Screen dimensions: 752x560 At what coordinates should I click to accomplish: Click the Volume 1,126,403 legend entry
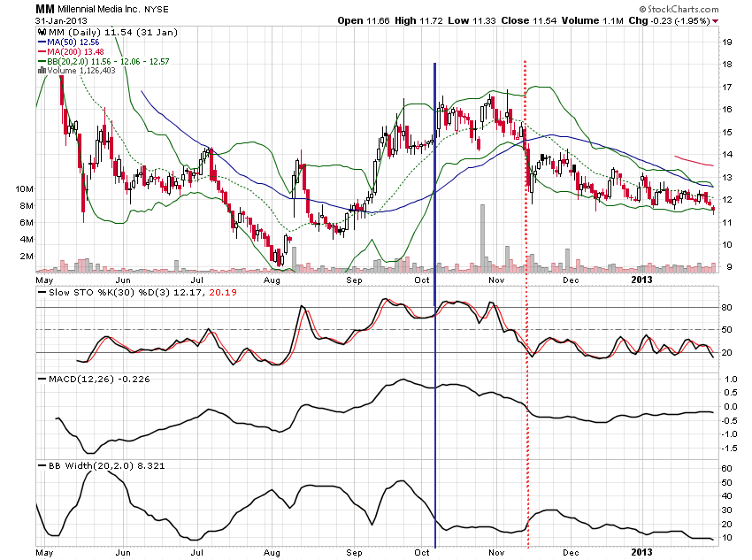(x=81, y=71)
